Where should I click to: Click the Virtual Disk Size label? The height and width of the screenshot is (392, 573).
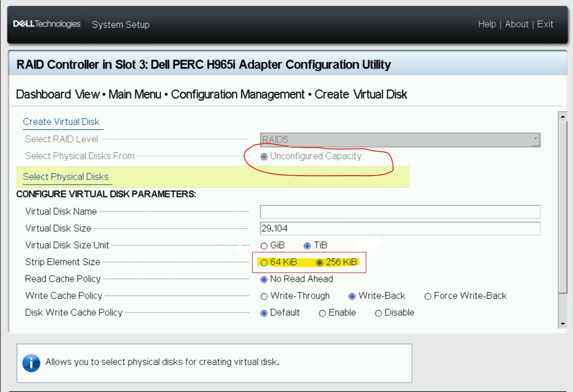[58, 229]
